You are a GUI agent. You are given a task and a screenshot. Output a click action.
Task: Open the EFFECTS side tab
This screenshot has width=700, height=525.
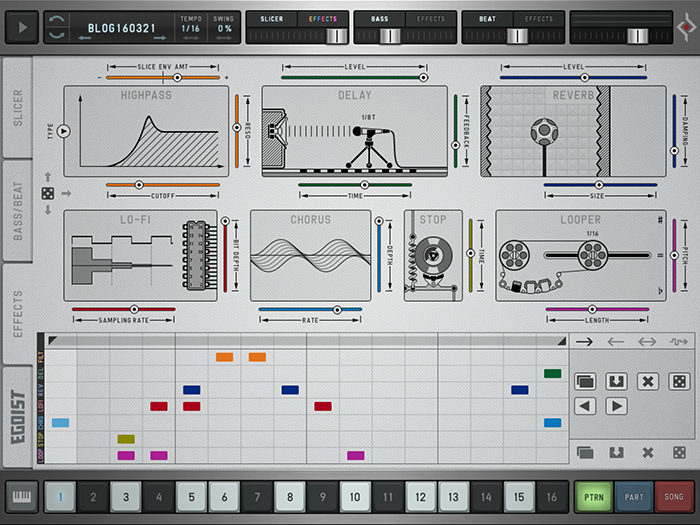point(18,314)
